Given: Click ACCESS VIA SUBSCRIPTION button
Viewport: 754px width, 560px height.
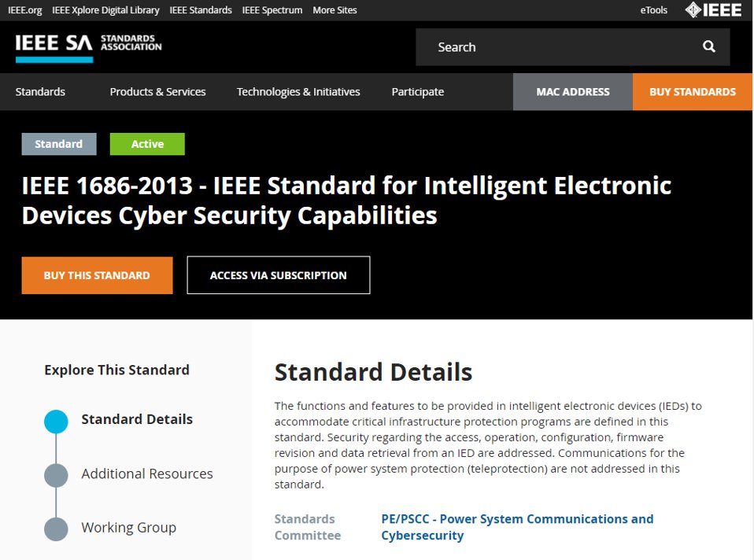Looking at the screenshot, I should (x=279, y=275).
